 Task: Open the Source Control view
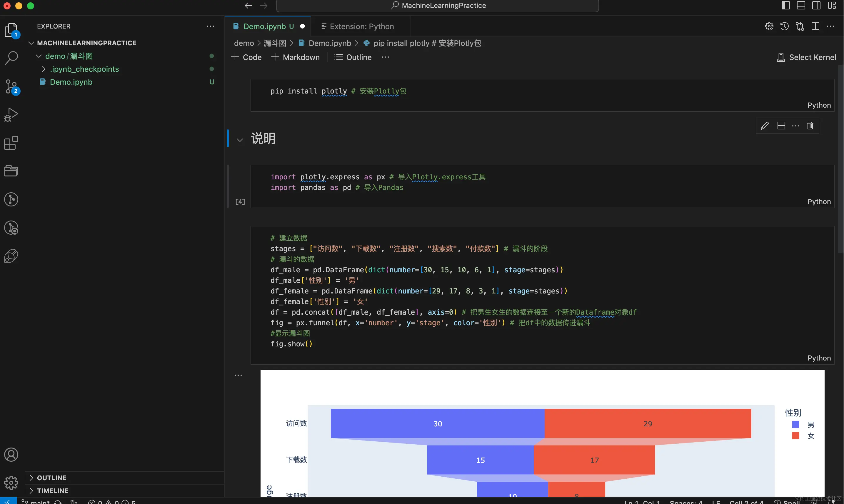(11, 87)
